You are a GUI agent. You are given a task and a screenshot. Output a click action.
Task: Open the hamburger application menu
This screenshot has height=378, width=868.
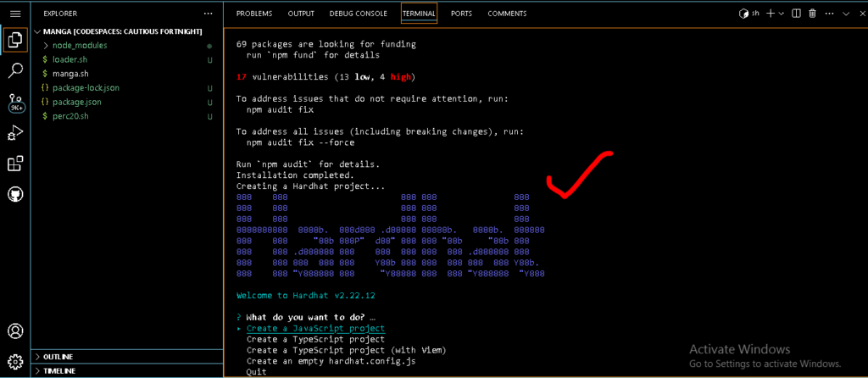[15, 14]
